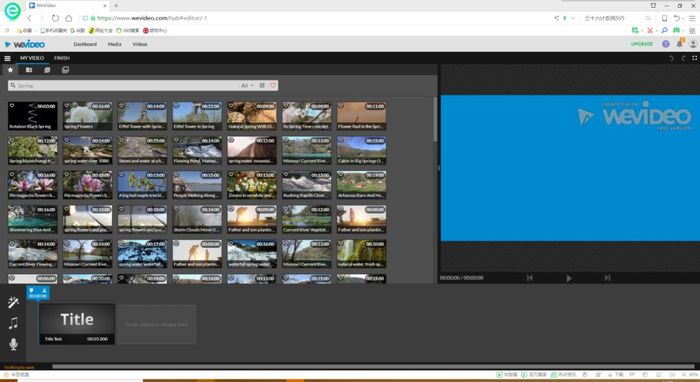Toggle the heart filter in search bar
The height and width of the screenshot is (382, 700).
(273, 85)
